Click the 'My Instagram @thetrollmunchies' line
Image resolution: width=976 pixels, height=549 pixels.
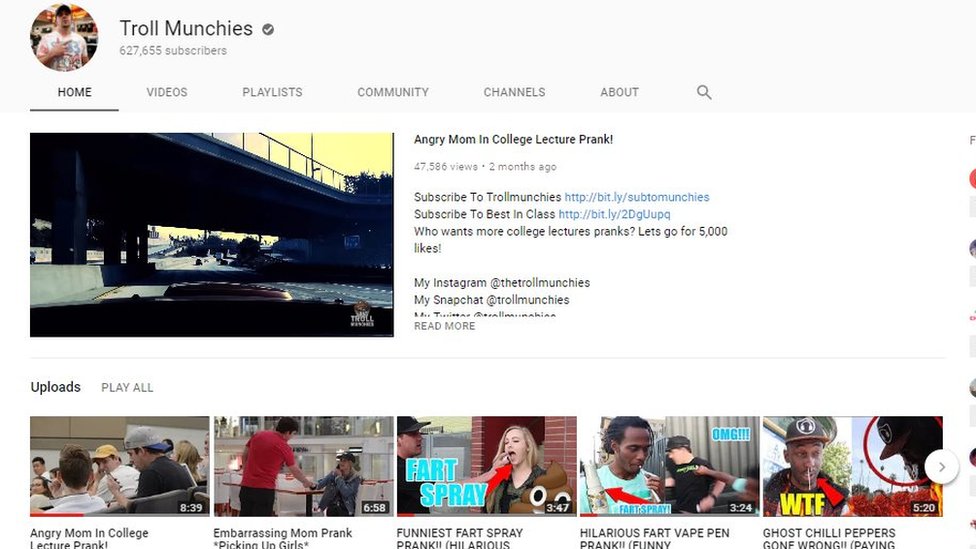pyautogui.click(x=502, y=283)
